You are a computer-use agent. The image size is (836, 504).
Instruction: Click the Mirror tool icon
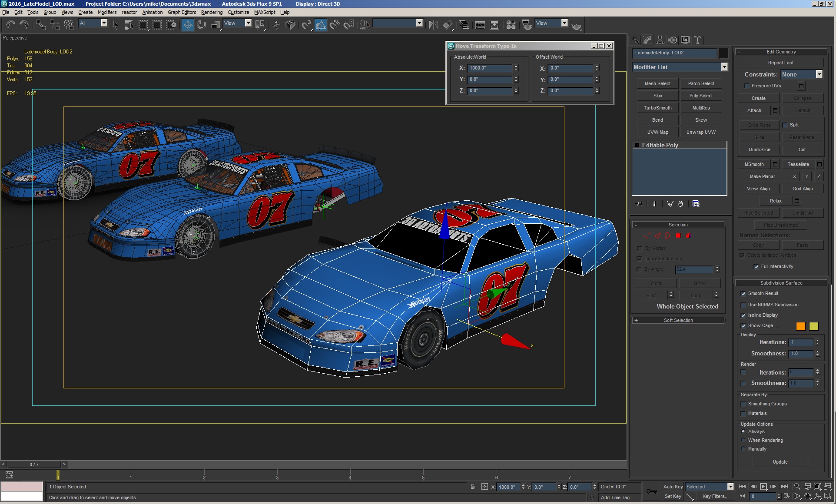(x=433, y=25)
